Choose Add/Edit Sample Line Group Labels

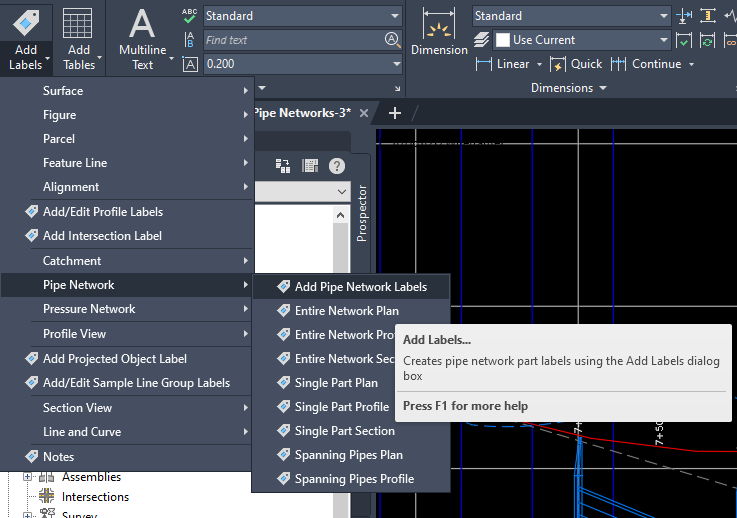(127, 383)
